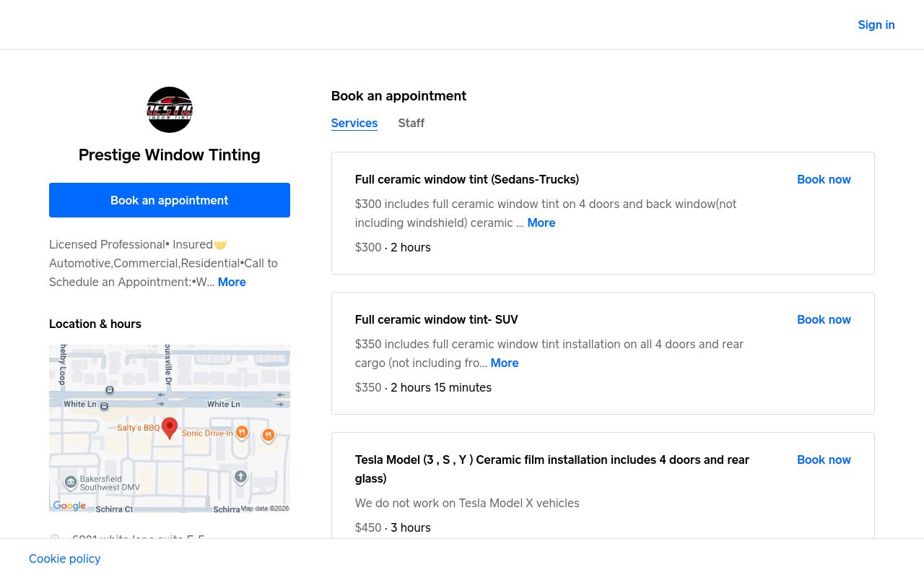
Task: Click the Map data ©2026 attribution
Action: [265, 508]
